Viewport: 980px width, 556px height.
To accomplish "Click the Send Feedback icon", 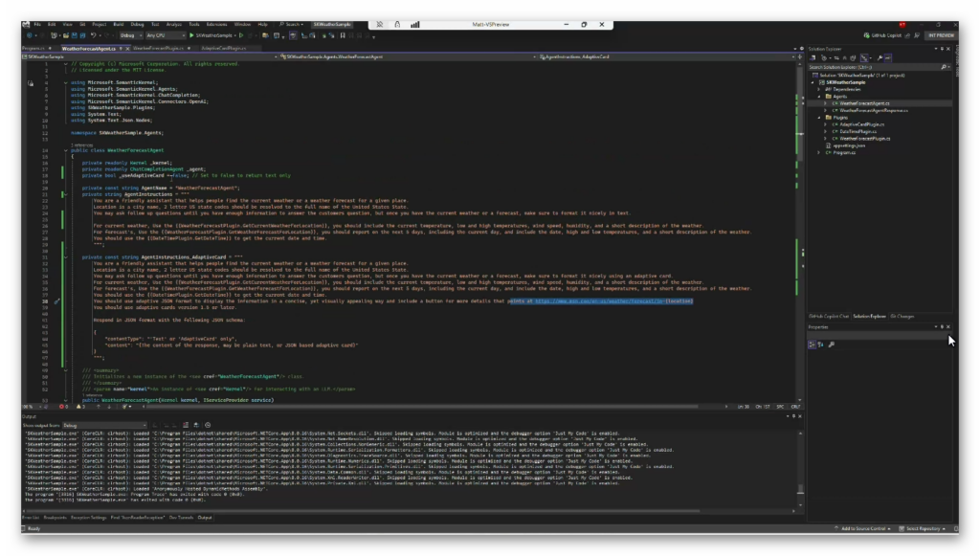I will (917, 35).
